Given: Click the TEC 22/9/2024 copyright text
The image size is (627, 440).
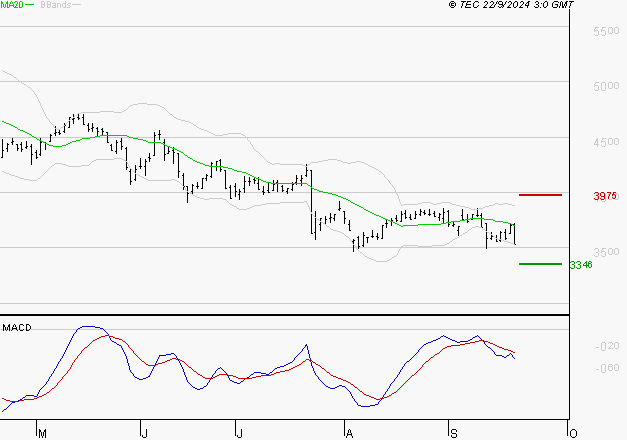Looking at the screenshot, I should click(511, 5).
